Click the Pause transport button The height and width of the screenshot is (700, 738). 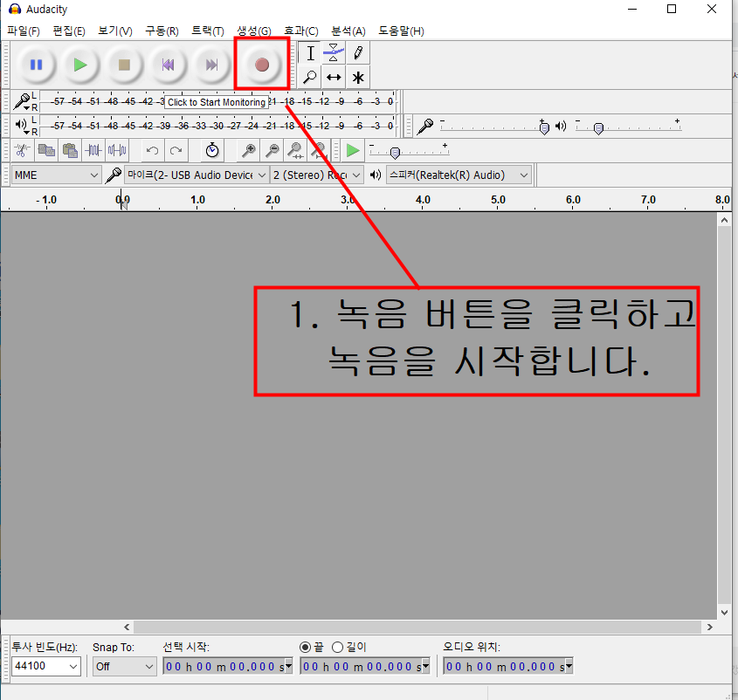36,65
